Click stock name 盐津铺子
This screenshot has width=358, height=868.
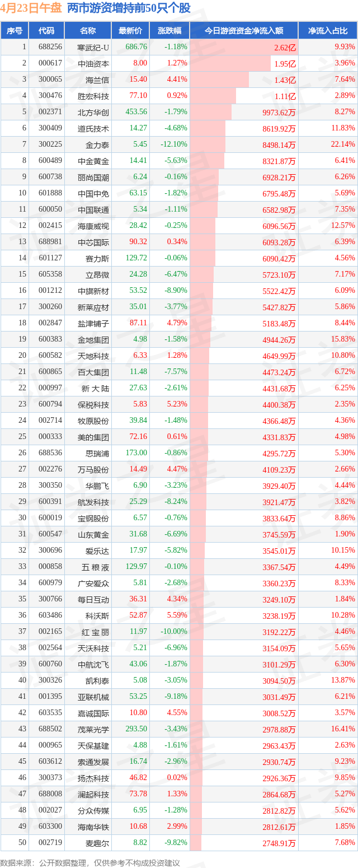93,323
